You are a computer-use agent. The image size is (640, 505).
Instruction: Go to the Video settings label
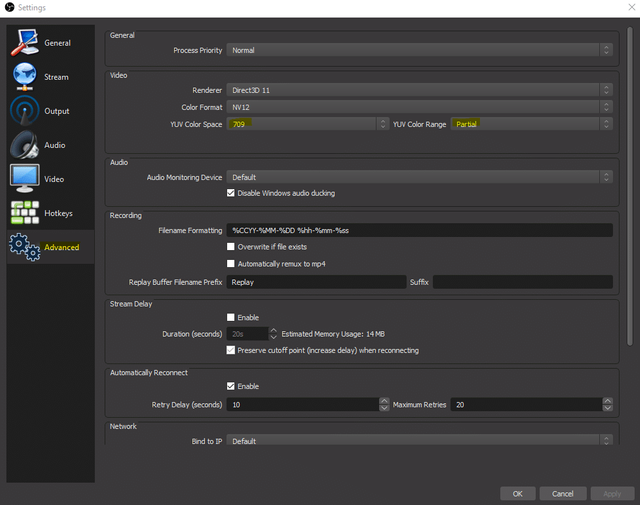click(54, 179)
